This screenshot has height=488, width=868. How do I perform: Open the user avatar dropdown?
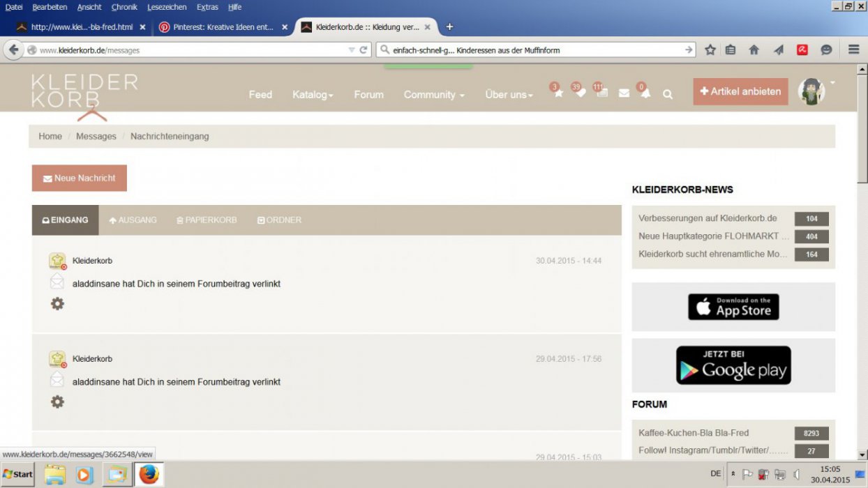point(815,91)
